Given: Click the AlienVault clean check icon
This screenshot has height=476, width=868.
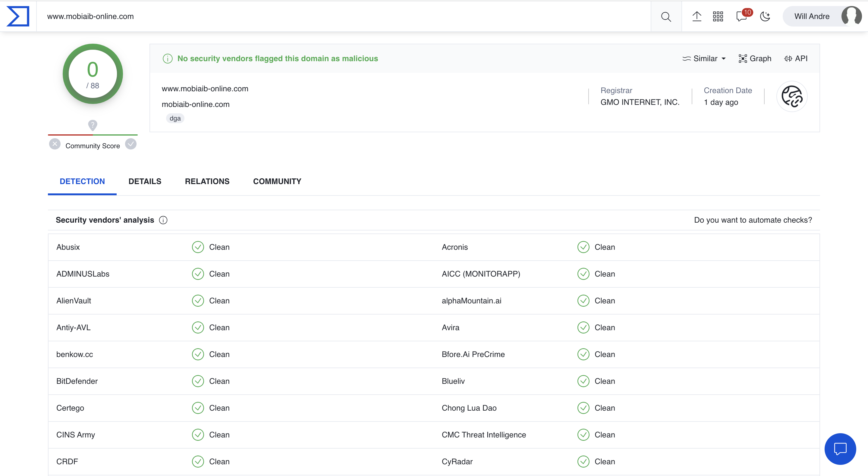Looking at the screenshot, I should [198, 301].
